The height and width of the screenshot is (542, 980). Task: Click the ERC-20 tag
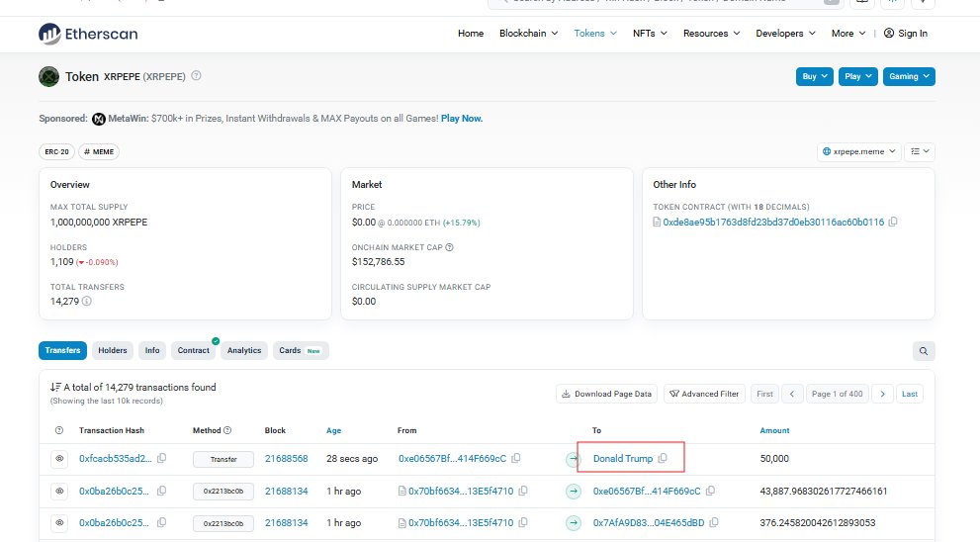[57, 152]
